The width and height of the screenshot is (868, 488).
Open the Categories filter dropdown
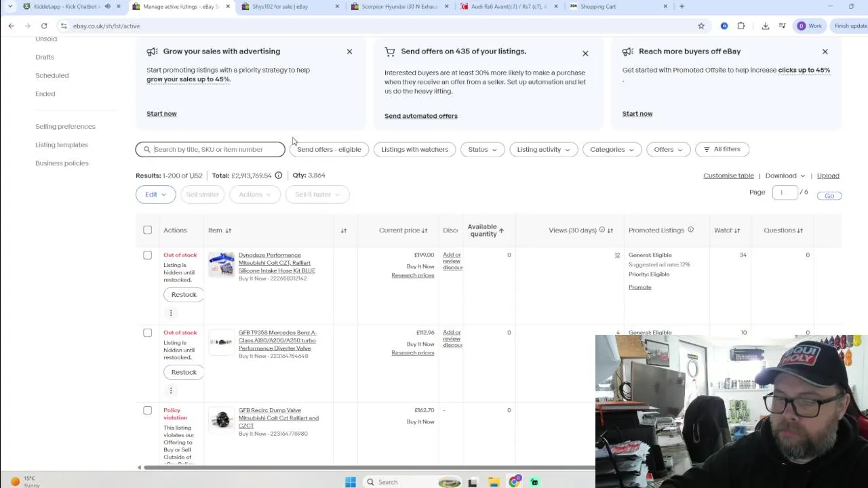click(612, 149)
